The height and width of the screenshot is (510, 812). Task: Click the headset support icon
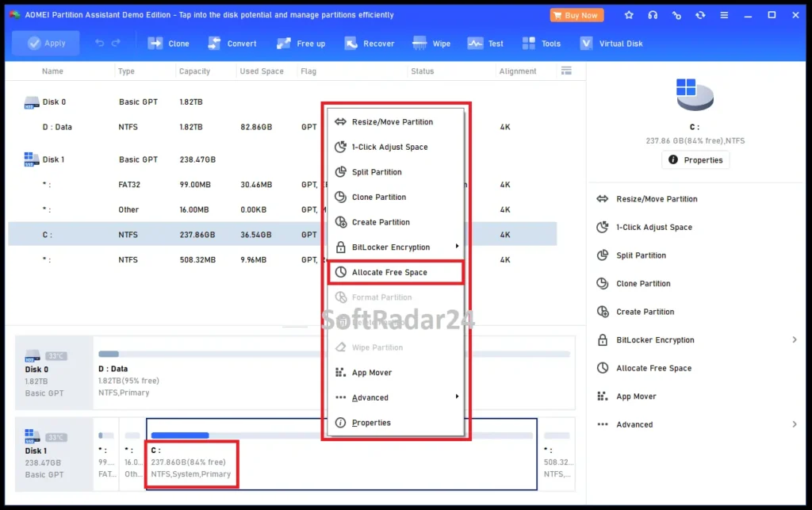point(653,15)
